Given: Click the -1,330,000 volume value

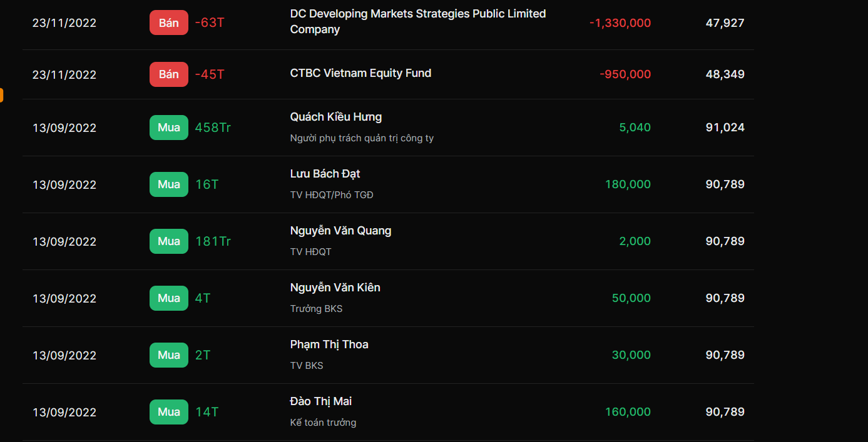Looking at the screenshot, I should (620, 23).
